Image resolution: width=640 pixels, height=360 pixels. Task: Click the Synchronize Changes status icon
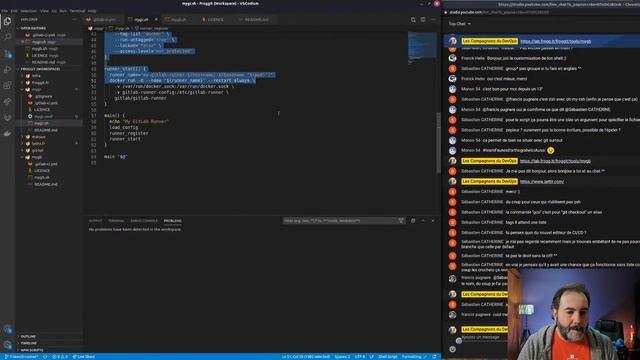pos(45,357)
